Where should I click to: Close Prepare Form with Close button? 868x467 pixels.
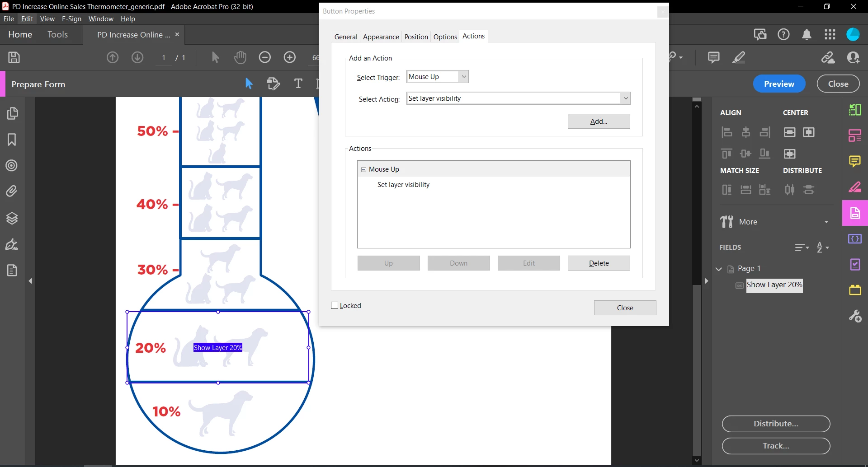(838, 84)
